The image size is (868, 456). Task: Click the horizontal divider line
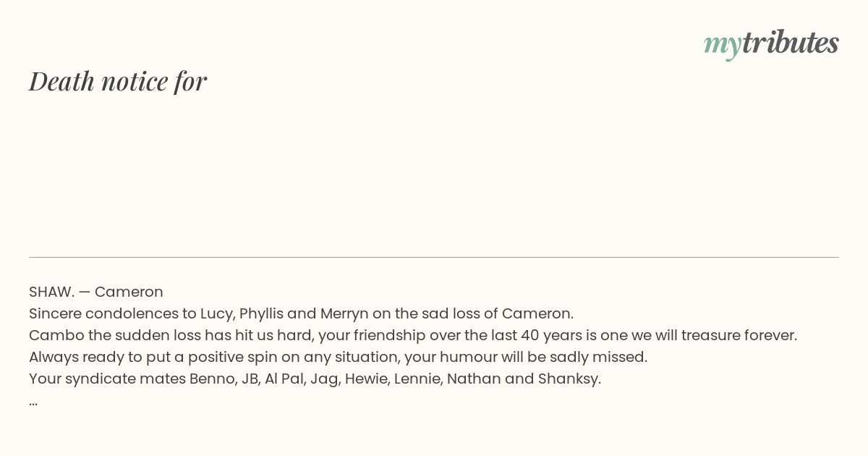(x=434, y=257)
